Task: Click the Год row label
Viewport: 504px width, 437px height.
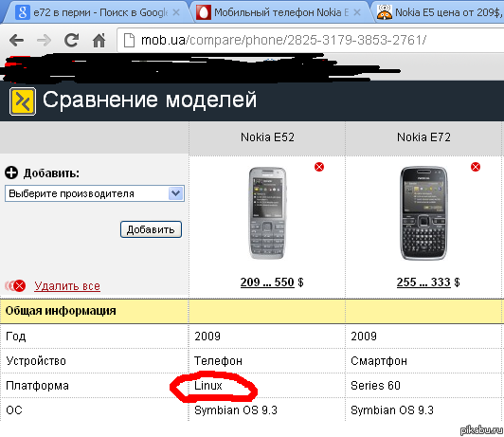Action: coord(16,337)
